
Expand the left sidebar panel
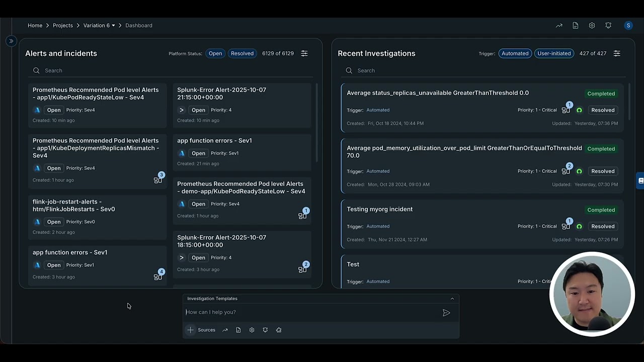point(11,41)
